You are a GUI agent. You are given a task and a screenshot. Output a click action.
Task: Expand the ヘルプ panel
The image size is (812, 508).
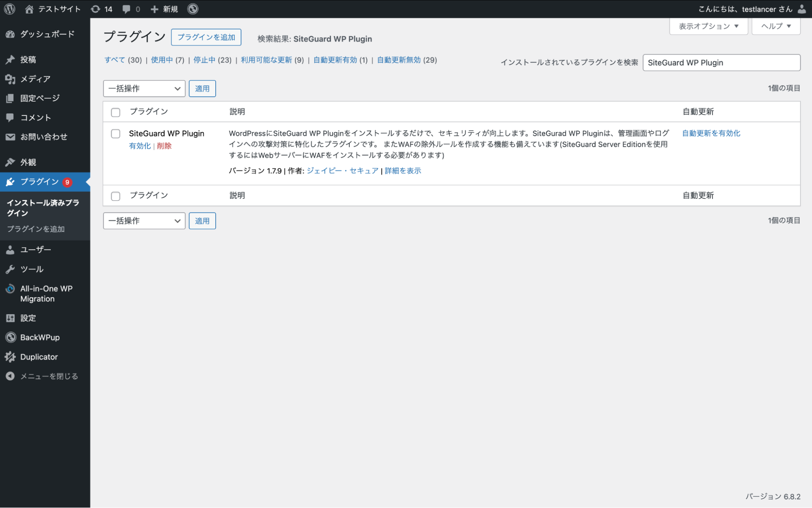[x=775, y=26]
